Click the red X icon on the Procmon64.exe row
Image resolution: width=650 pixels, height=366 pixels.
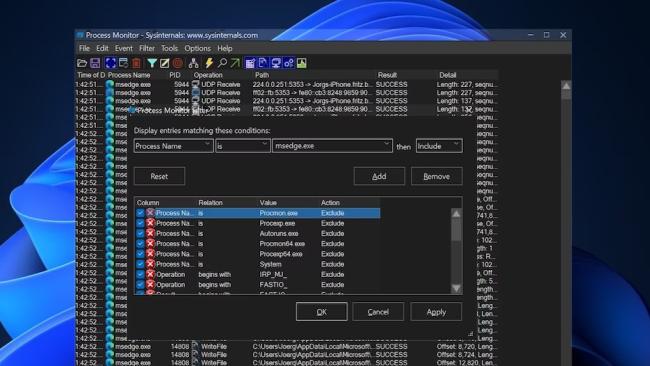pos(150,244)
